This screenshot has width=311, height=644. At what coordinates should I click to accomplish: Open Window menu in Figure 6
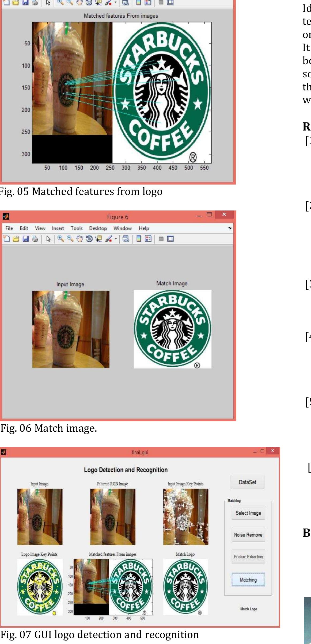click(123, 228)
